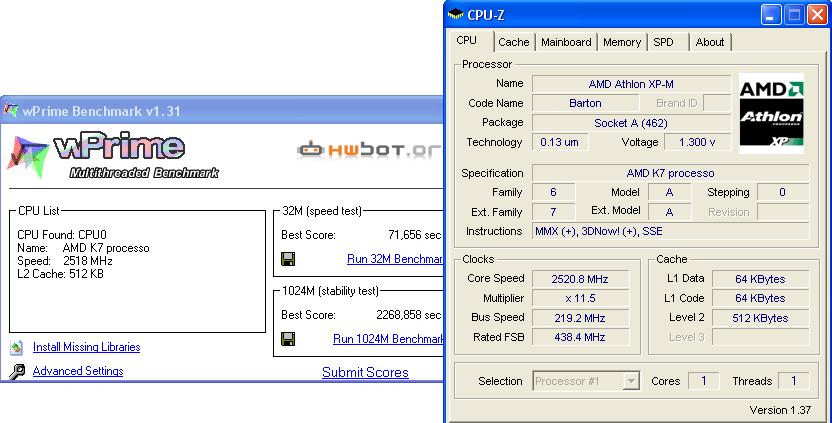Click the Family value field 6
832x423 pixels.
[x=553, y=192]
